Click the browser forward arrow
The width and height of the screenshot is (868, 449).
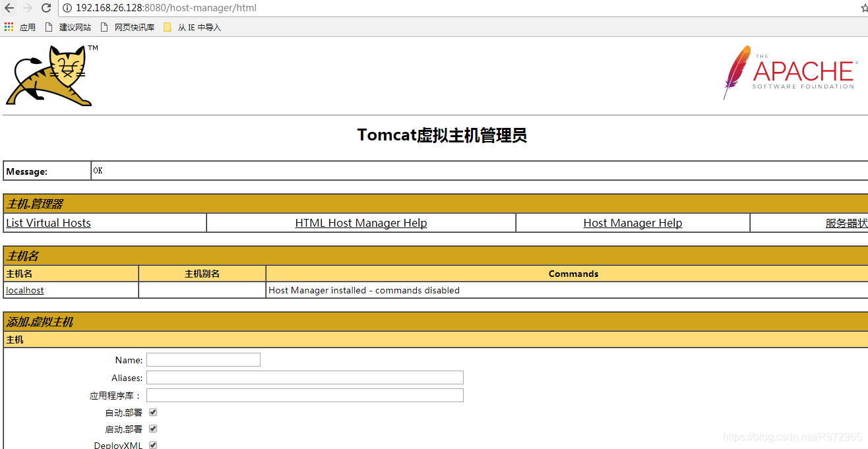coord(28,8)
